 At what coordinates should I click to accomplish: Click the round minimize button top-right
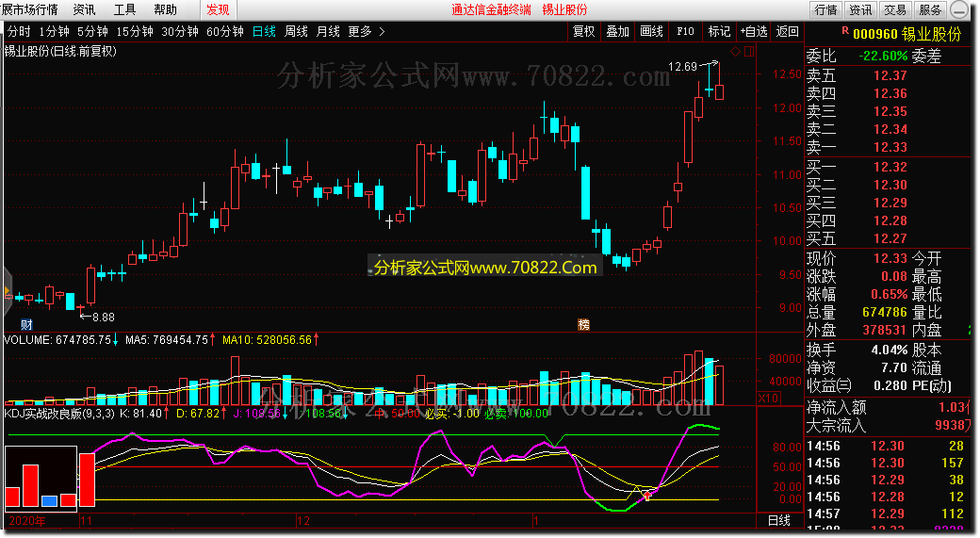pyautogui.click(x=959, y=10)
